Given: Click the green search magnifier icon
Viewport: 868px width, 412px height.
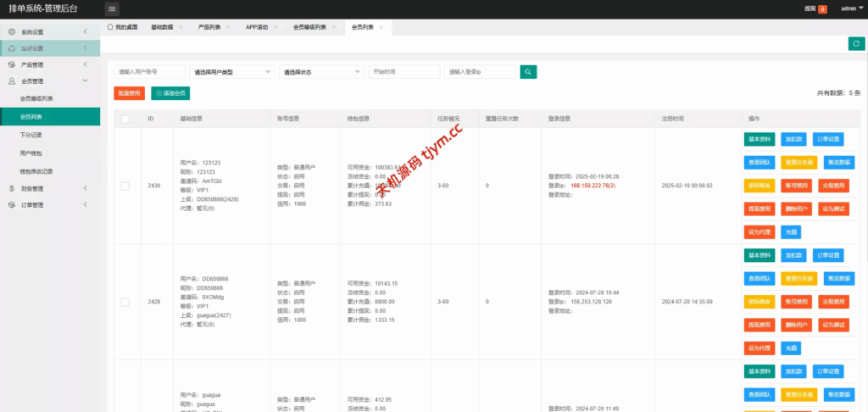Looking at the screenshot, I should point(528,72).
